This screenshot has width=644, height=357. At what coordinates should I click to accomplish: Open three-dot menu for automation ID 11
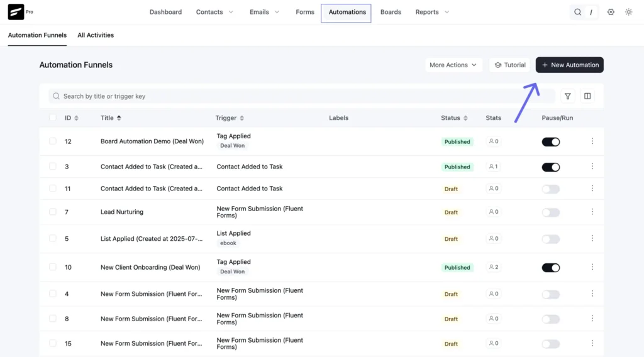coord(592,189)
